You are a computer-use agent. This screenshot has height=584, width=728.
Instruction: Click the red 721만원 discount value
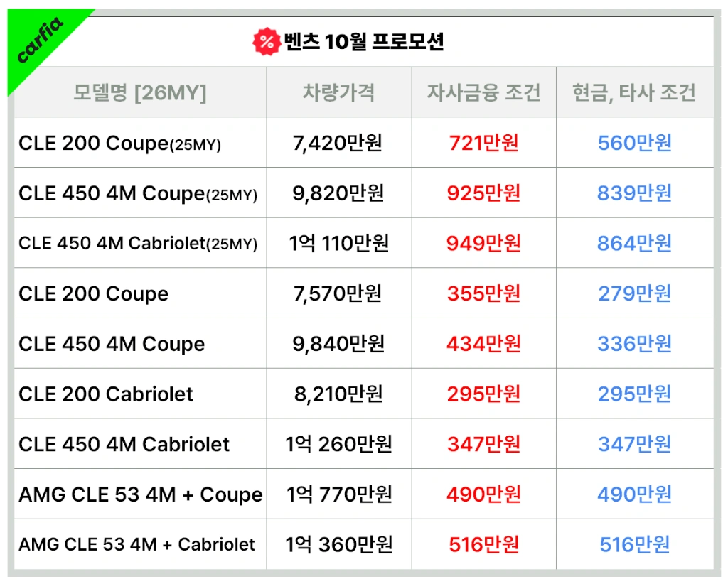point(483,144)
